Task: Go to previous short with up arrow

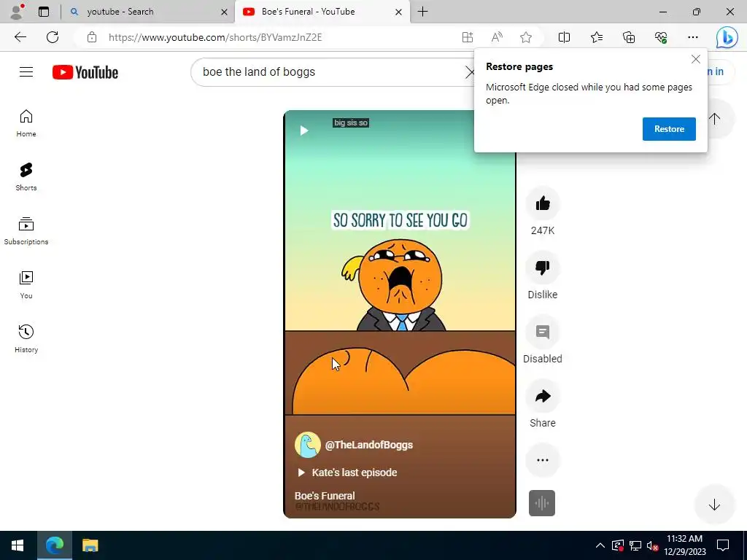Action: click(714, 119)
